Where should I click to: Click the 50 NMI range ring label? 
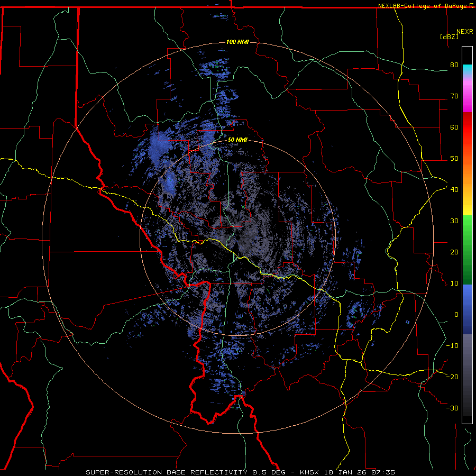[x=237, y=140]
